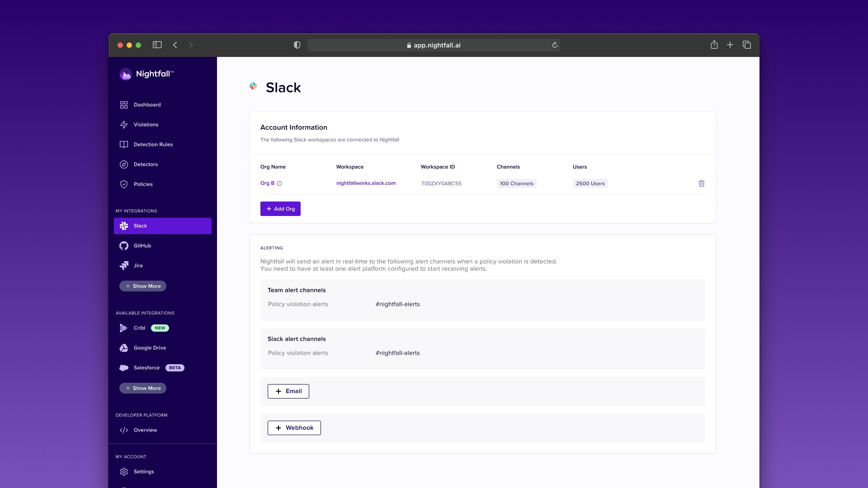Click the Google Drive icon

click(124, 348)
